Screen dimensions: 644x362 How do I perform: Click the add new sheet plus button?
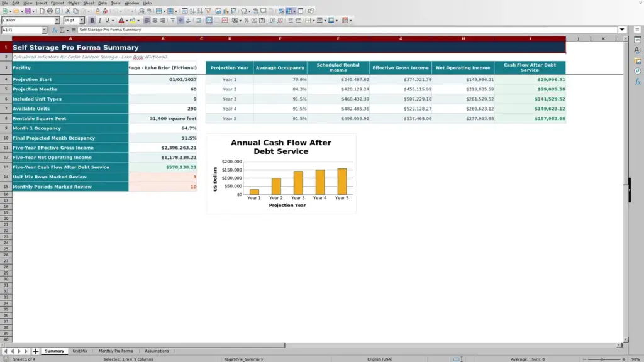point(35,351)
